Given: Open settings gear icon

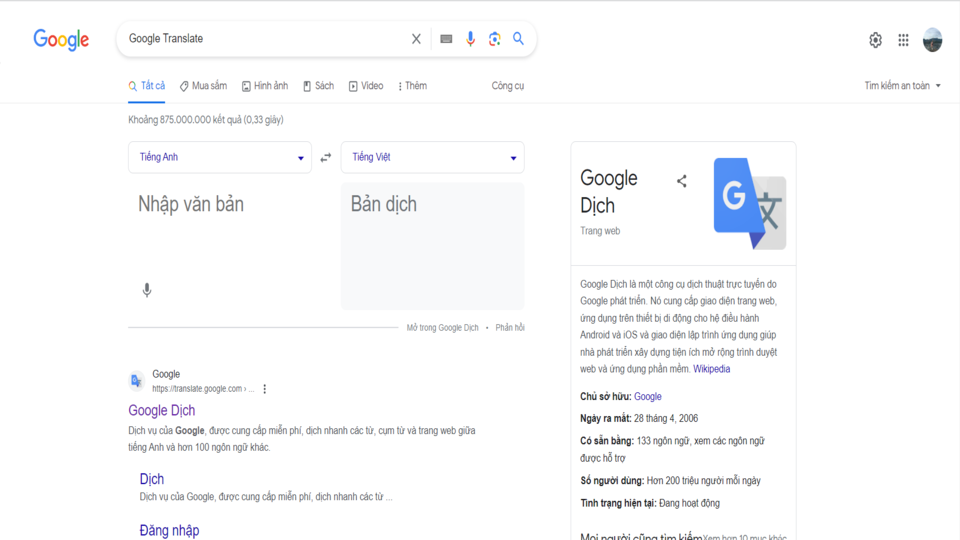Looking at the screenshot, I should (876, 40).
